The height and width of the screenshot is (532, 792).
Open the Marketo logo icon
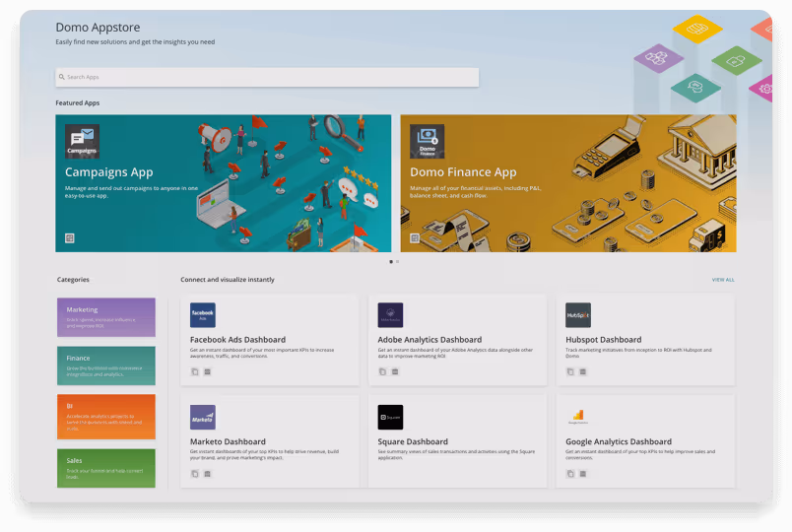click(x=203, y=418)
